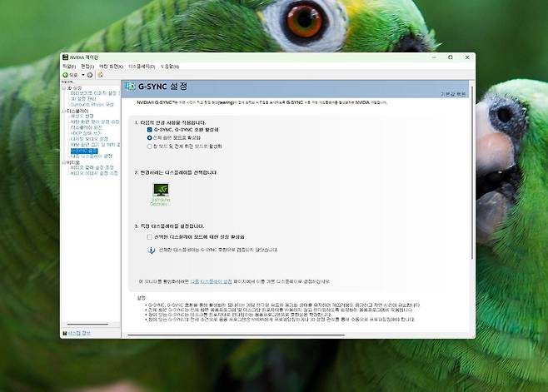Click the NVIDIA logo in title bar
Viewport: 548px width, 392px height.
(x=65, y=57)
